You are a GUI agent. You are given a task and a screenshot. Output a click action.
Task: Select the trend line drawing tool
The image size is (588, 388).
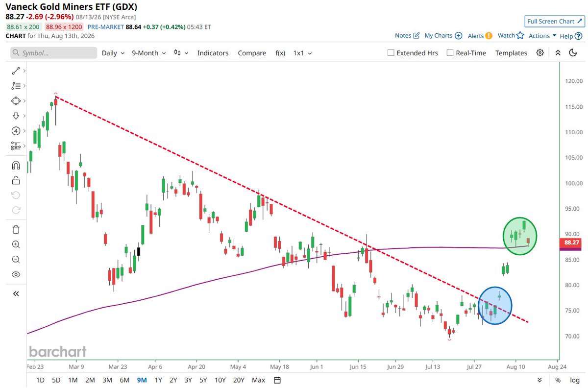point(15,71)
